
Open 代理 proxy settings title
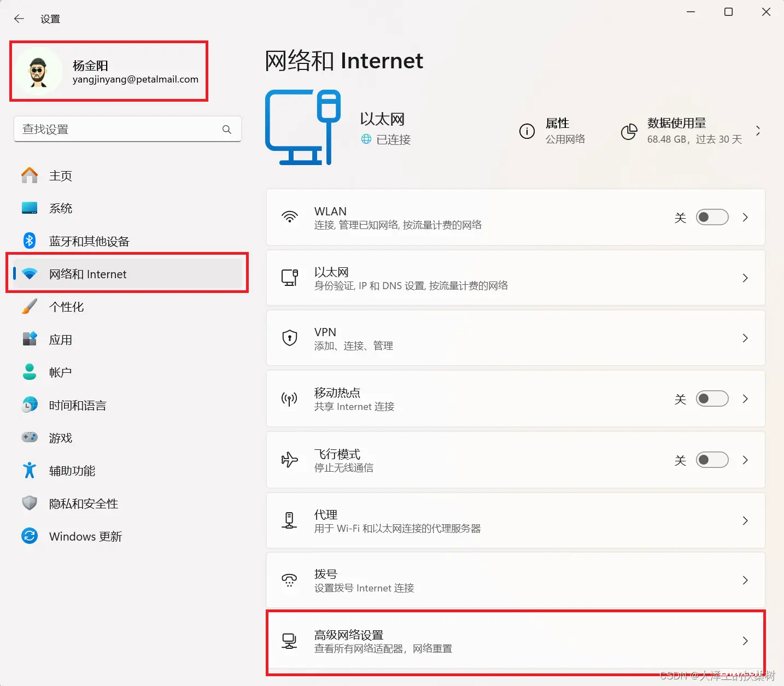(326, 514)
